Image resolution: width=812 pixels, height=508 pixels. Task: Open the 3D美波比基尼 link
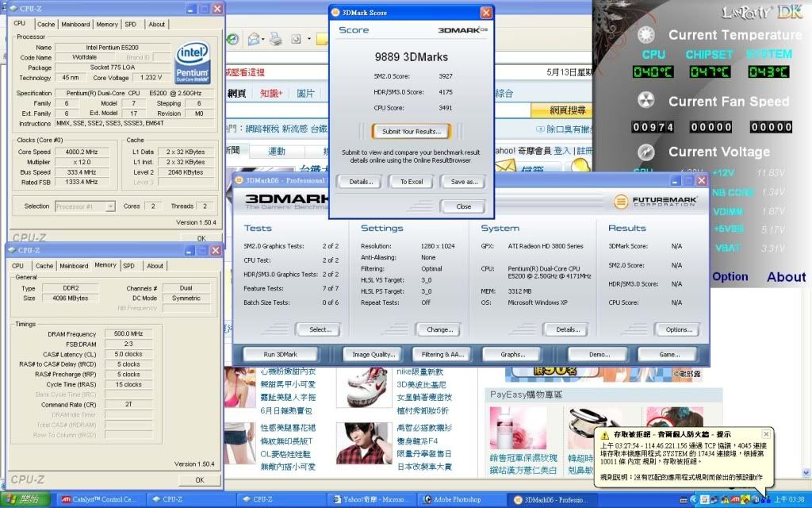click(420, 385)
